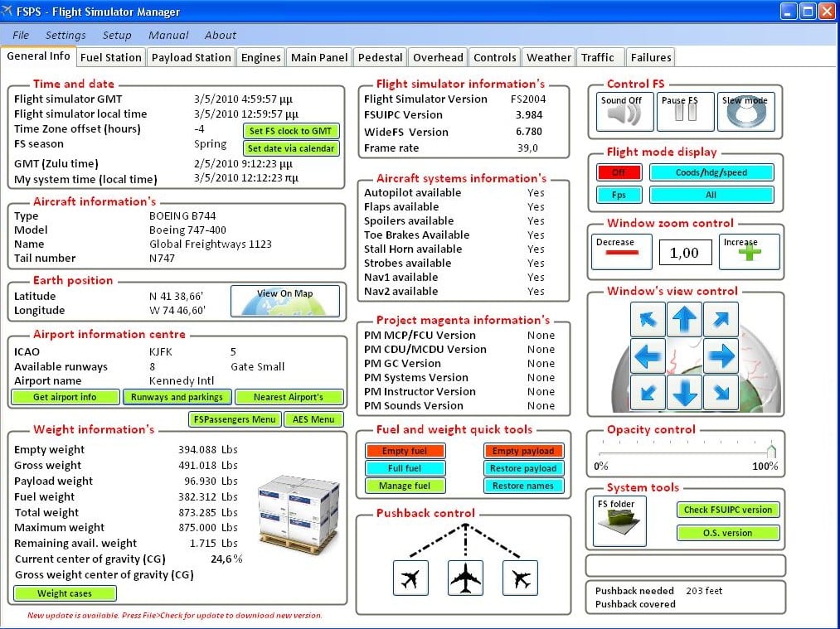Switch to the Fuel Station tab
Screen dimensions: 840x629
pyautogui.click(x=111, y=57)
